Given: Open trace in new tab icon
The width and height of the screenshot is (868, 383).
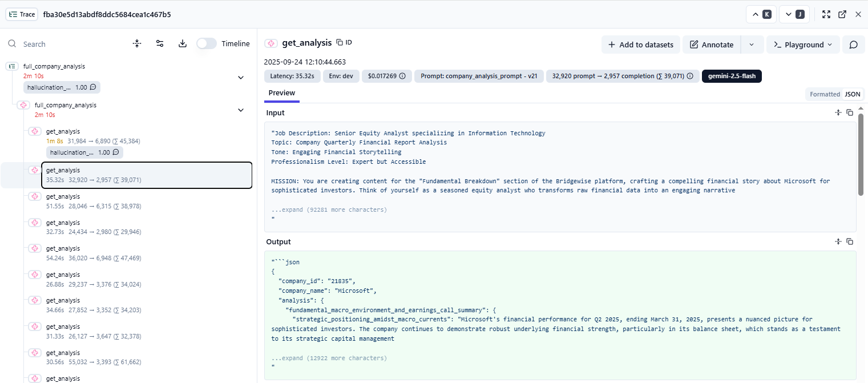Looking at the screenshot, I should [x=842, y=14].
